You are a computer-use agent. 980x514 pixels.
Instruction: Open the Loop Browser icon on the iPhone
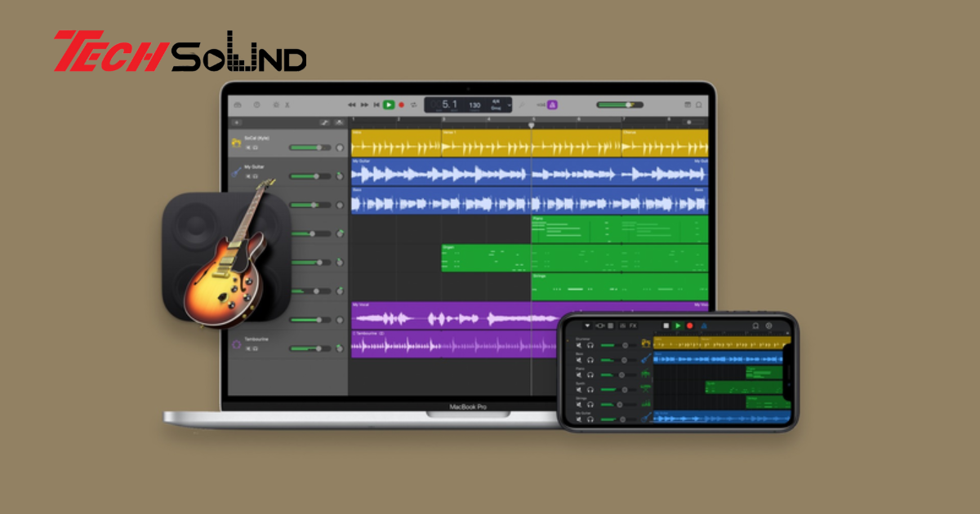[x=755, y=326]
